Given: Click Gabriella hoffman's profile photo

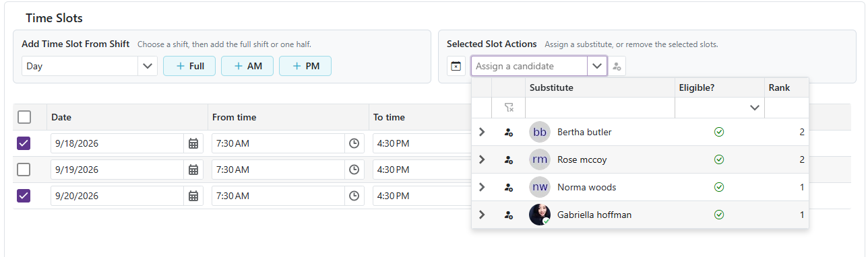Looking at the screenshot, I should coord(540,215).
